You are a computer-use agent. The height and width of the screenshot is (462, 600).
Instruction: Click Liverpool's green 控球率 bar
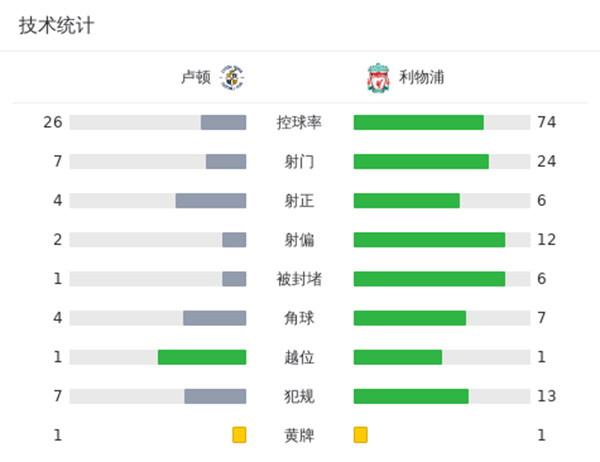418,123
